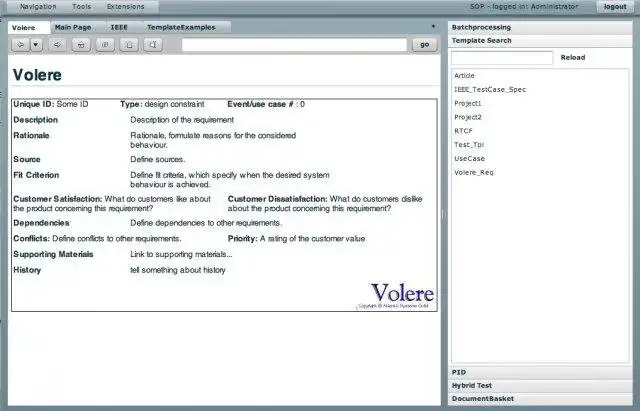Image resolution: width=640 pixels, height=411 pixels.
Task: Go back with the left arrow toolbar button
Action: click(20, 44)
